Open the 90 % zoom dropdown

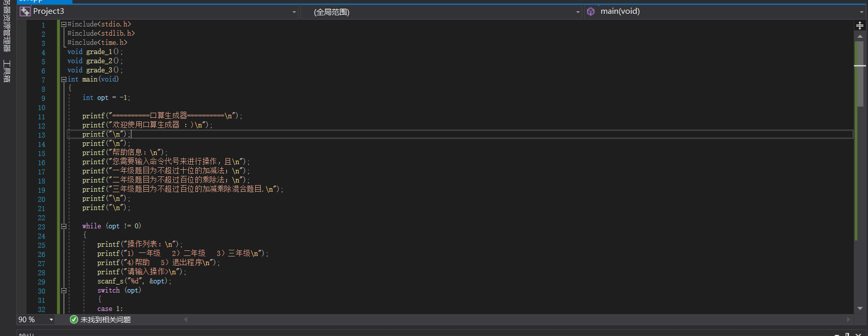click(x=51, y=320)
